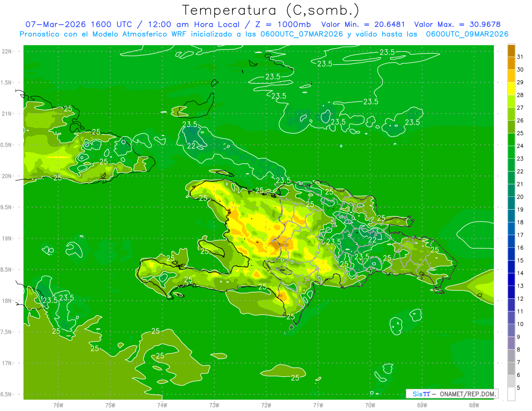
Task: Click colorbar label '14'
Action: [520, 273]
